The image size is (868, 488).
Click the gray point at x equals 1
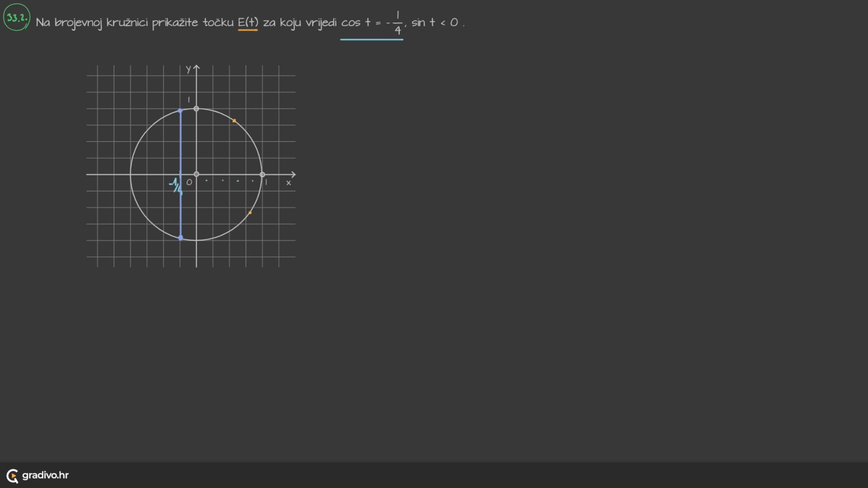[262, 174]
